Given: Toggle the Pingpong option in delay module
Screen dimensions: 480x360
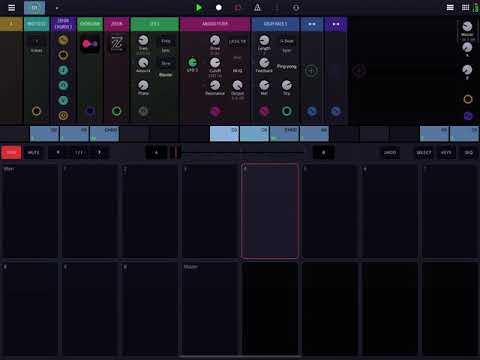Looking at the screenshot, I should 287,66.
